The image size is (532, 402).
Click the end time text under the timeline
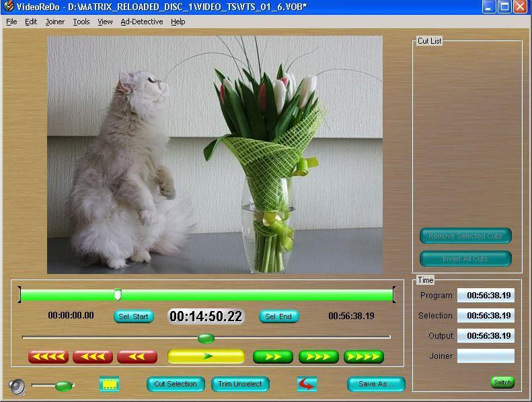click(351, 316)
